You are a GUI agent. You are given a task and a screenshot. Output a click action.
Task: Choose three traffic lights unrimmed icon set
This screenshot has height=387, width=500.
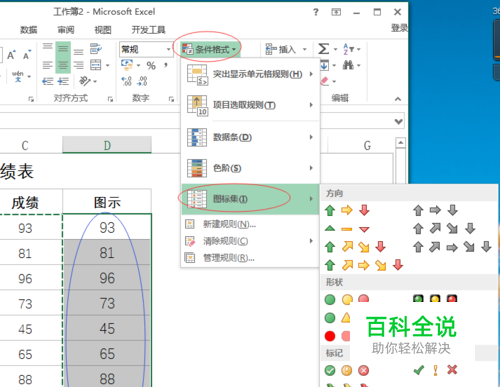[347, 299]
